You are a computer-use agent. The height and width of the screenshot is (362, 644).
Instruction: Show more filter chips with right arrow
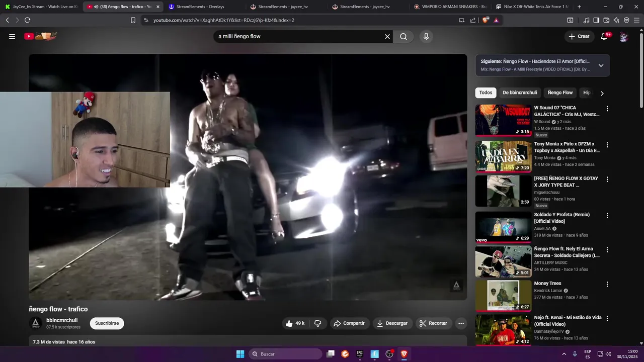602,93
